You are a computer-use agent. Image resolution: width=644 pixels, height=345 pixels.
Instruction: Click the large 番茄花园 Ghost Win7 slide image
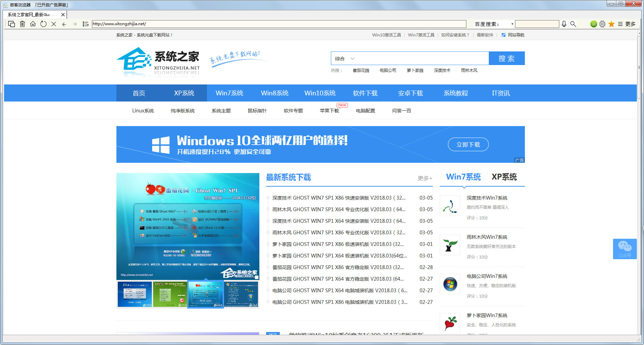(x=188, y=226)
